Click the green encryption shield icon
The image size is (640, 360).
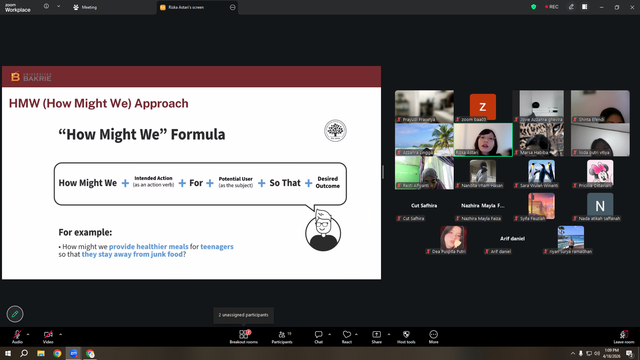coord(533,7)
